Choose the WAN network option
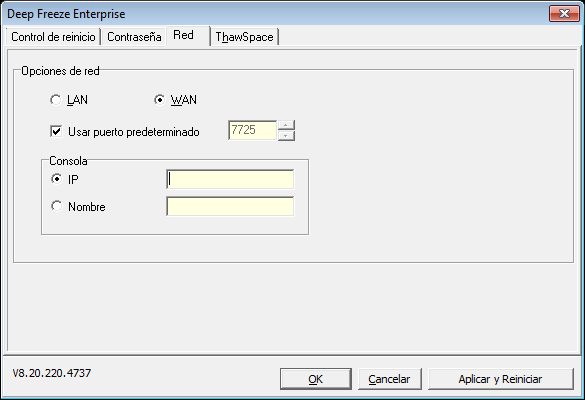 (159, 100)
